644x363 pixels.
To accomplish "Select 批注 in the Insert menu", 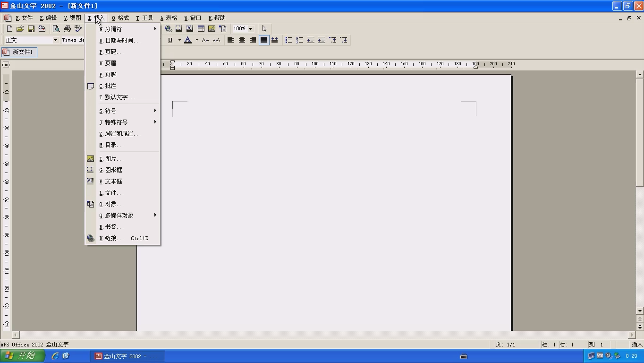I will [x=123, y=86].
